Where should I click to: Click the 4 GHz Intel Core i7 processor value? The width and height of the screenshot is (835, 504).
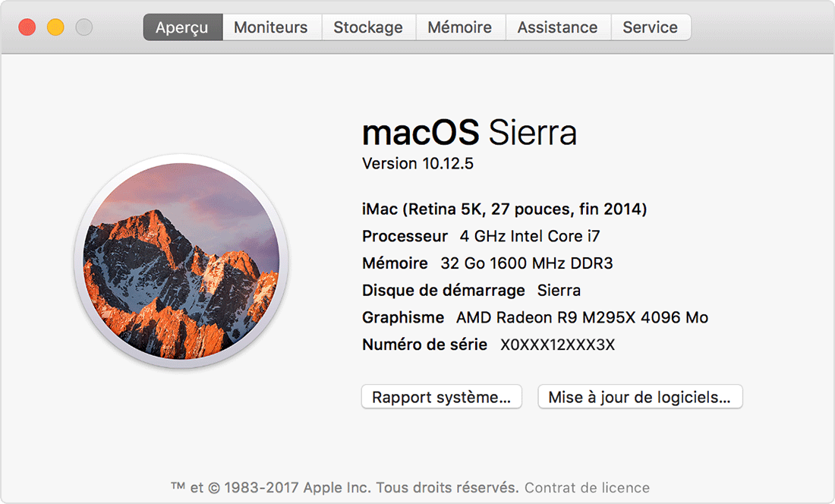pos(530,236)
